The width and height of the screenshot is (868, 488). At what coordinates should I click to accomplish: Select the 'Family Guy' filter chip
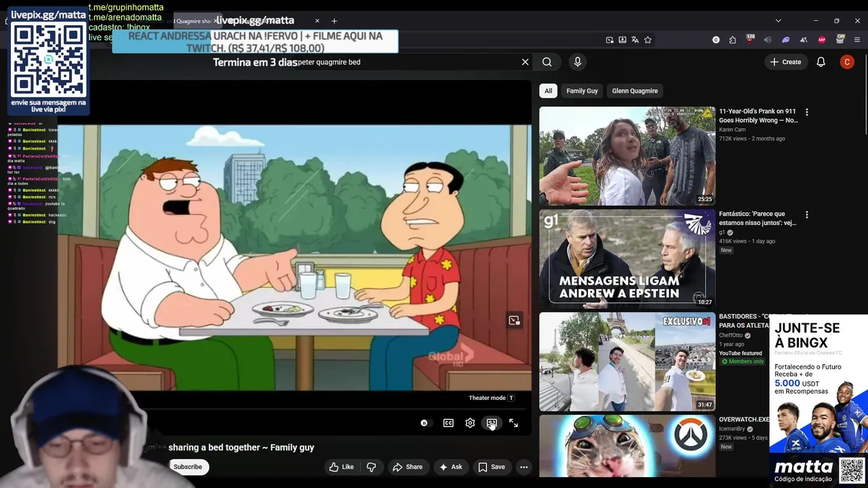582,91
